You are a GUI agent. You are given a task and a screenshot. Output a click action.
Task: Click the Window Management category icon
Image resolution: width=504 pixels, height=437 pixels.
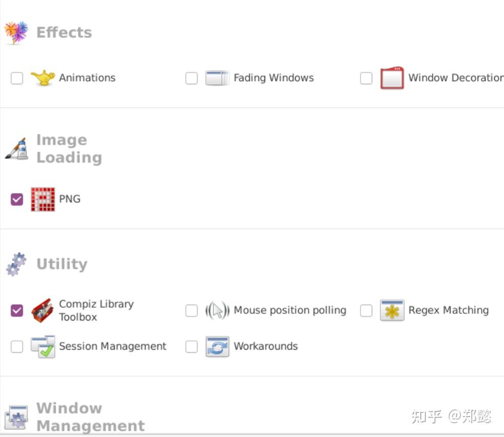coord(17,417)
